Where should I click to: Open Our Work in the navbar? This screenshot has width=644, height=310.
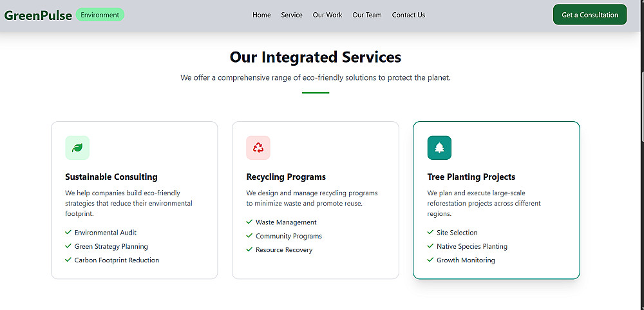pyautogui.click(x=327, y=15)
